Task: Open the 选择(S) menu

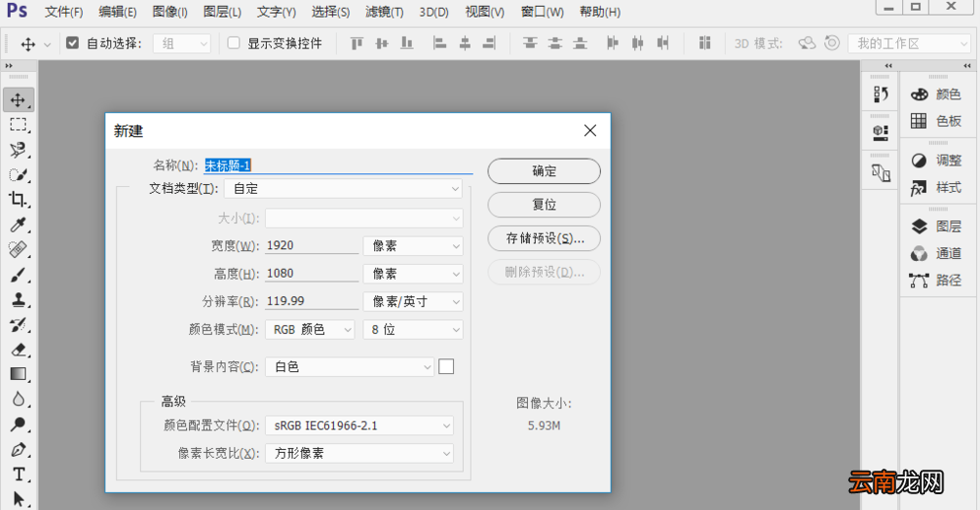Action: 331,12
